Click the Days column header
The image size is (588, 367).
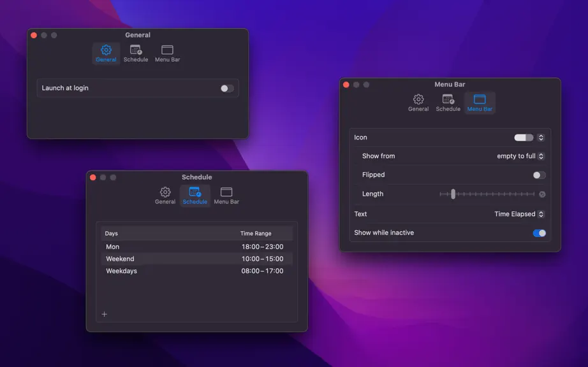(x=112, y=233)
